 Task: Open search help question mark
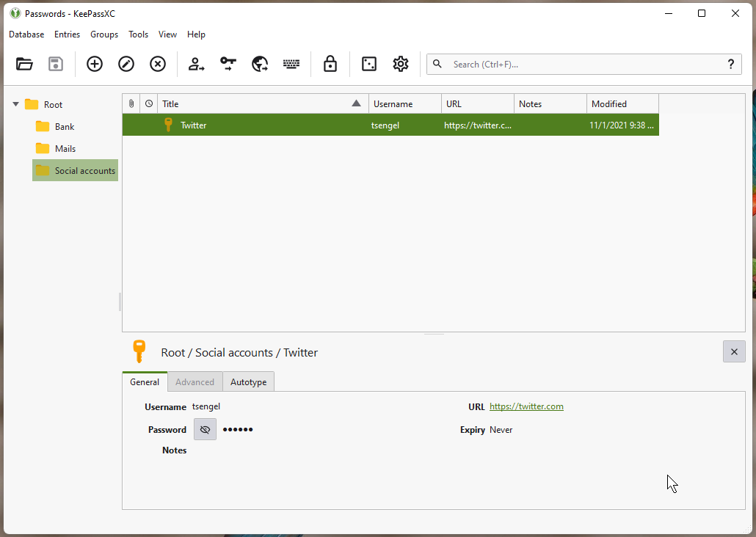click(731, 64)
